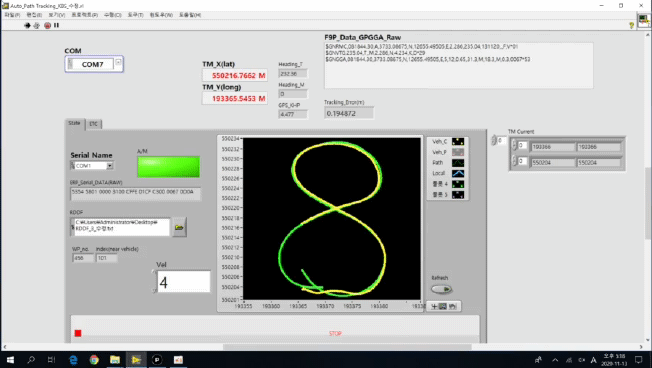Open the View menu

pyautogui.click(x=57, y=15)
